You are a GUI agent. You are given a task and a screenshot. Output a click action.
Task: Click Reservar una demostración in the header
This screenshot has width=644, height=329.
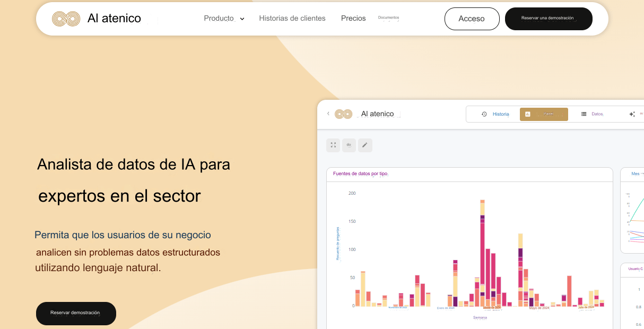click(x=549, y=19)
